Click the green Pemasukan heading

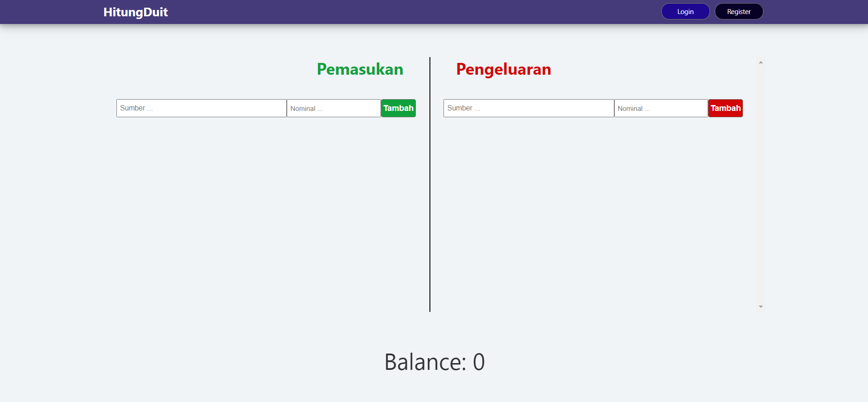tap(360, 69)
